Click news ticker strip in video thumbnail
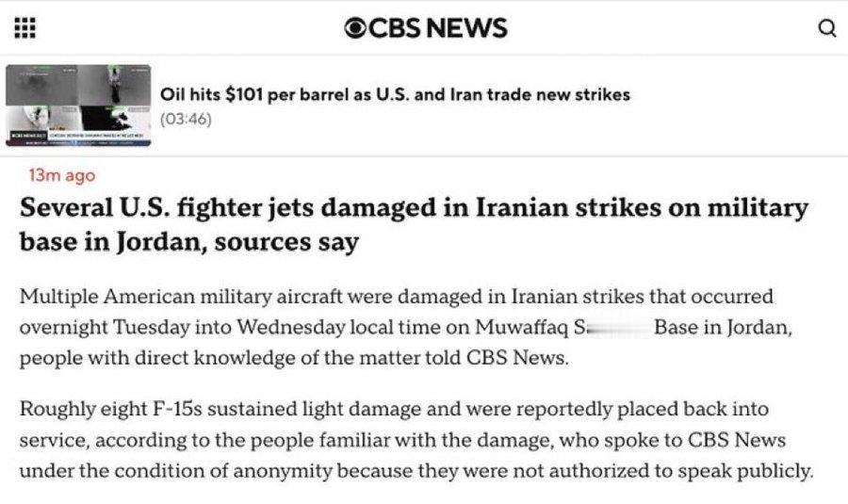Viewport: 848px width, 504px height. tap(78, 137)
